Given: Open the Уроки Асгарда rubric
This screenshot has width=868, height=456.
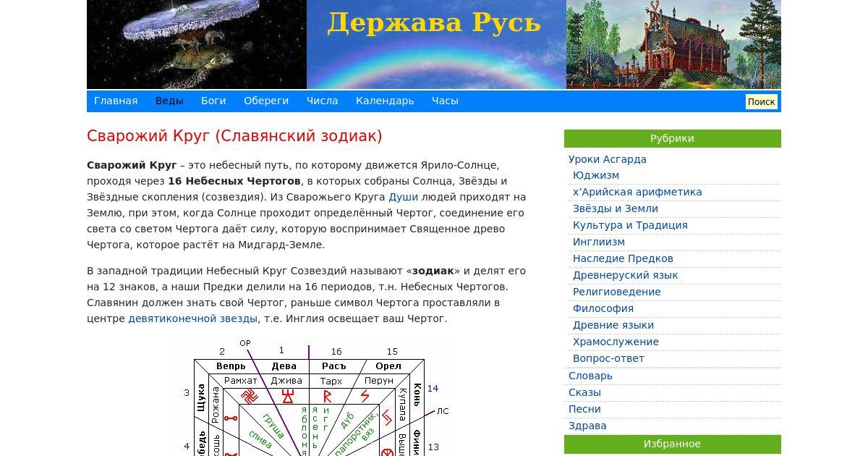Looking at the screenshot, I should tap(608, 159).
